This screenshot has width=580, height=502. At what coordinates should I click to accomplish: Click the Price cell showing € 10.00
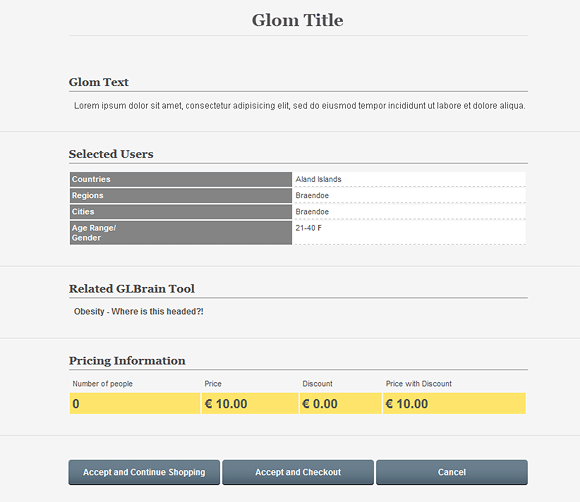point(250,404)
